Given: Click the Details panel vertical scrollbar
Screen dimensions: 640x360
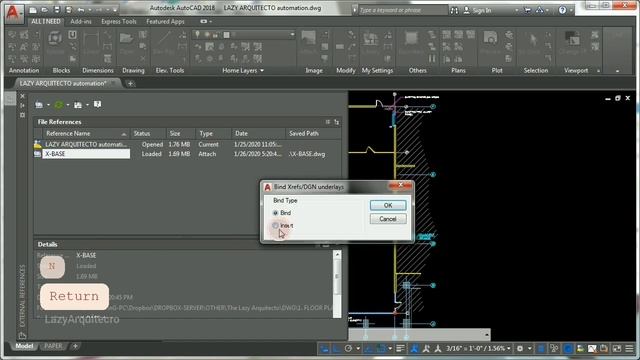Looking at the screenshot, I should click(337, 284).
